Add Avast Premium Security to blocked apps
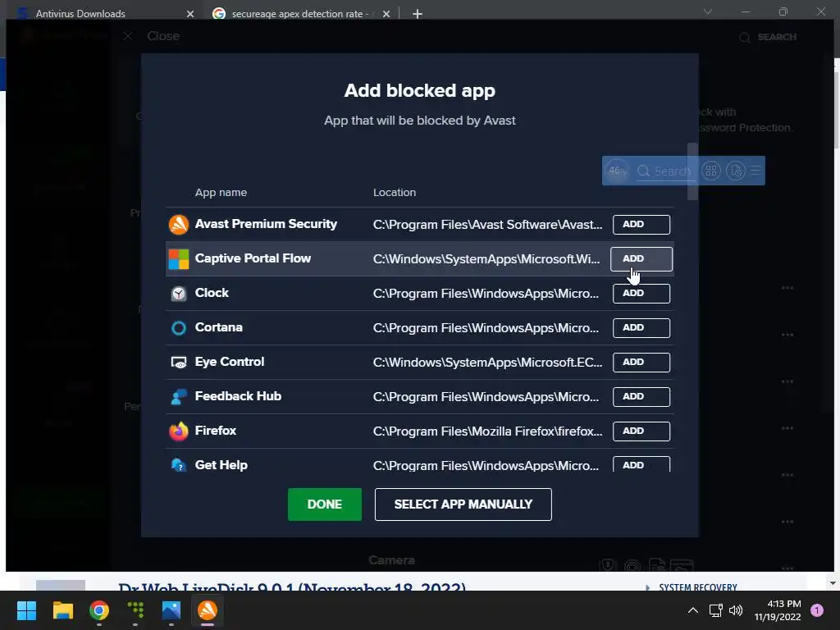The height and width of the screenshot is (630, 840). click(x=641, y=225)
